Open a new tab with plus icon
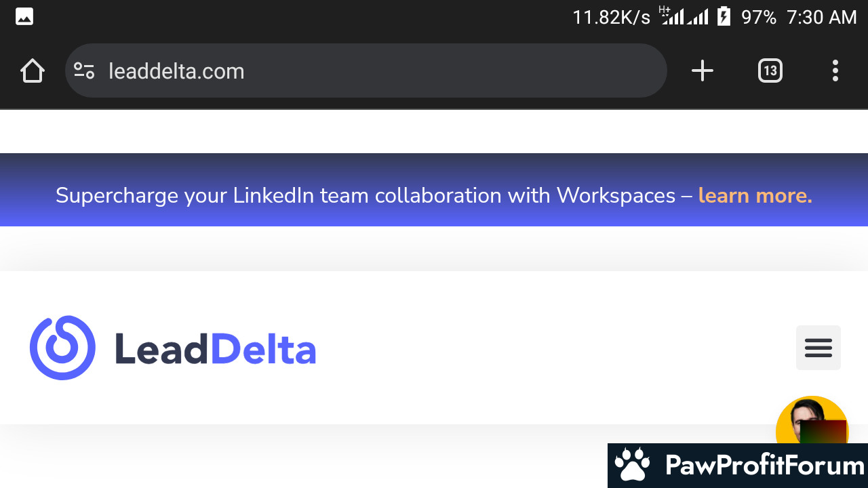The height and width of the screenshot is (488, 868). pyautogui.click(x=703, y=70)
